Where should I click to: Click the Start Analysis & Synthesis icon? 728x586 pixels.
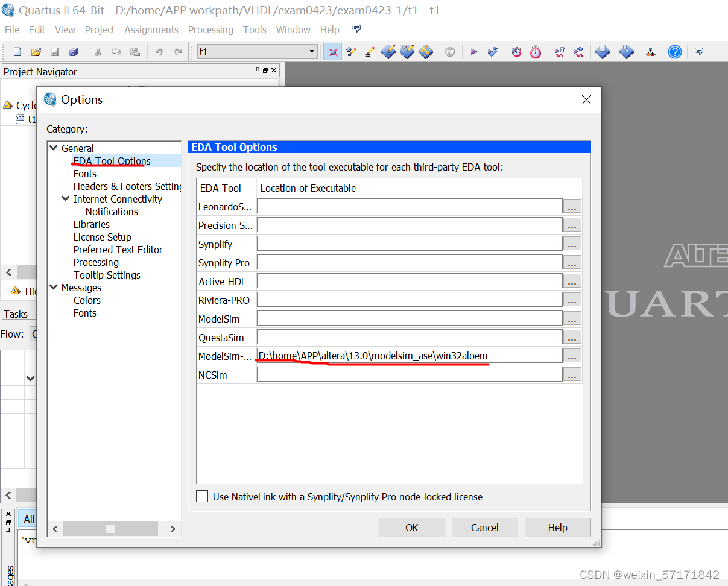click(493, 52)
